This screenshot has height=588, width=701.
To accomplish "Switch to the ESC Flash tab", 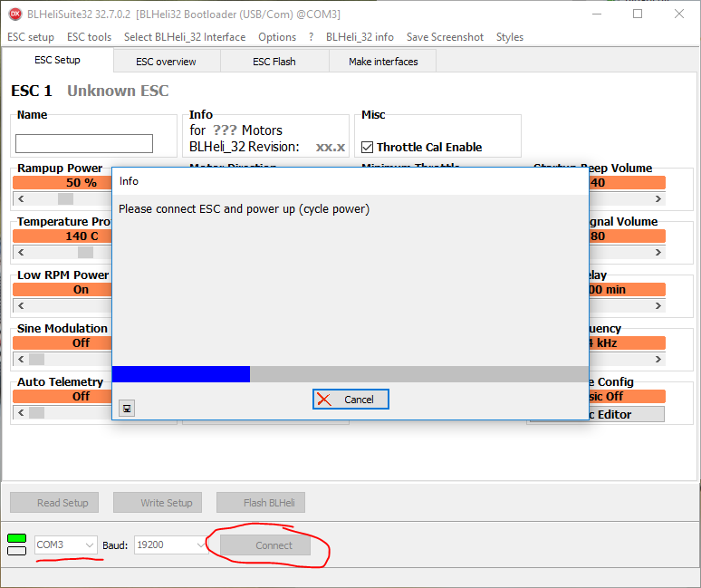I will coord(274,62).
